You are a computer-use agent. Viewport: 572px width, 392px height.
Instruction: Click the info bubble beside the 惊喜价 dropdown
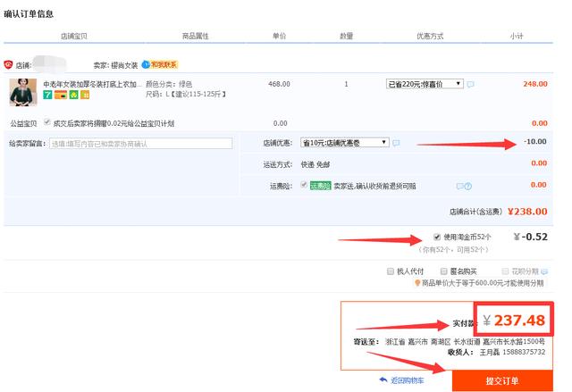click(x=471, y=84)
